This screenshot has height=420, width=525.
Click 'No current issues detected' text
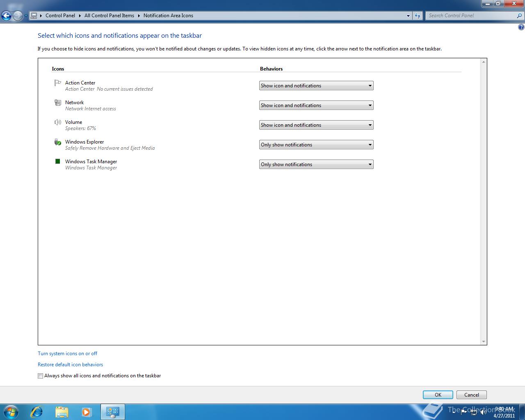point(125,89)
